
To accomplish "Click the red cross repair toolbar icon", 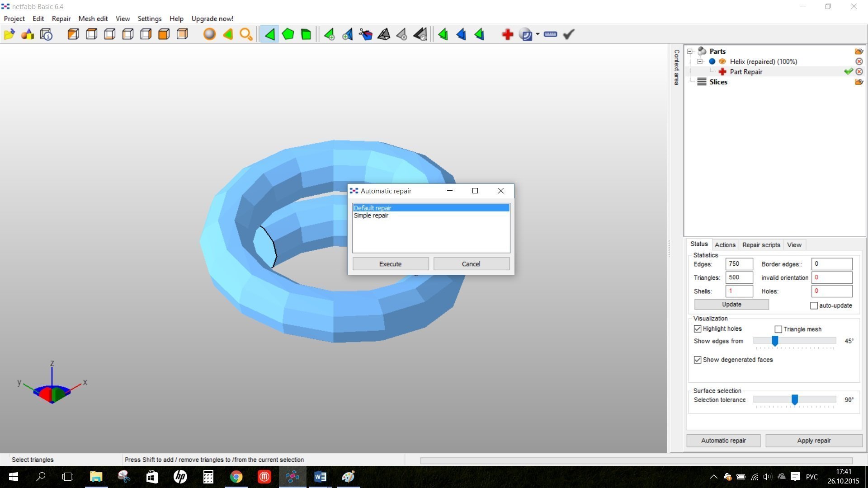I will [x=507, y=34].
